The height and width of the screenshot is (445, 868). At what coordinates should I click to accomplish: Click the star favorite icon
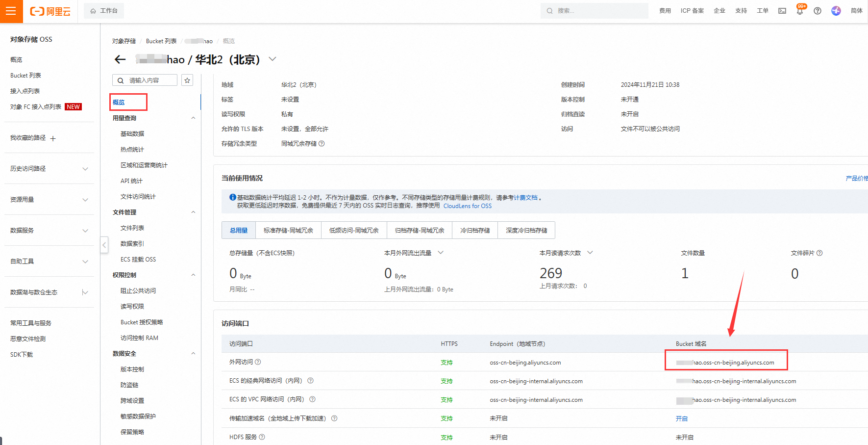pyautogui.click(x=187, y=80)
